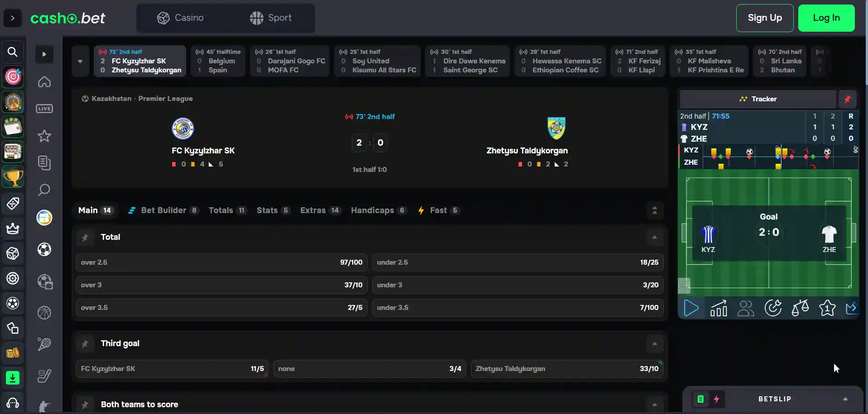Select the Tracker tab button
This screenshot has width=868, height=414.
pos(758,99)
